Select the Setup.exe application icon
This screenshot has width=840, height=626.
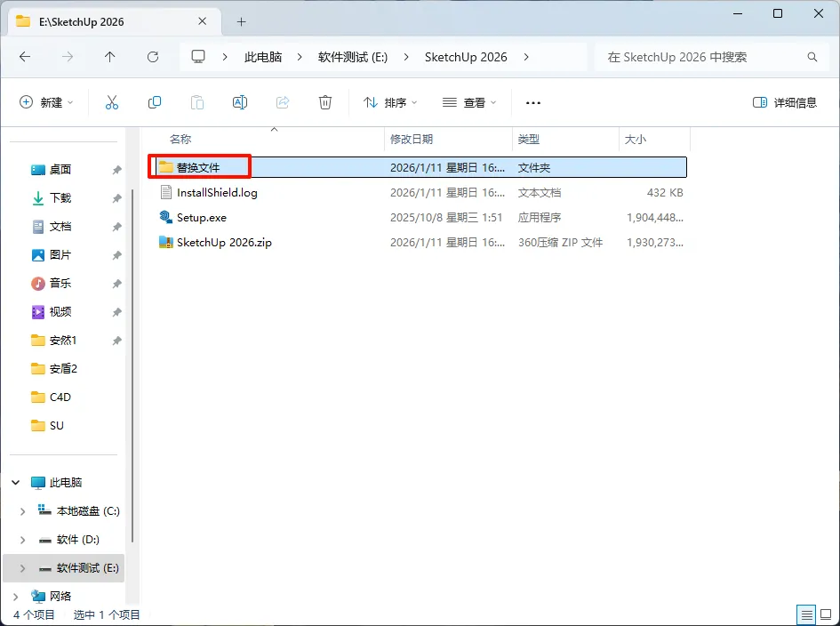click(165, 217)
